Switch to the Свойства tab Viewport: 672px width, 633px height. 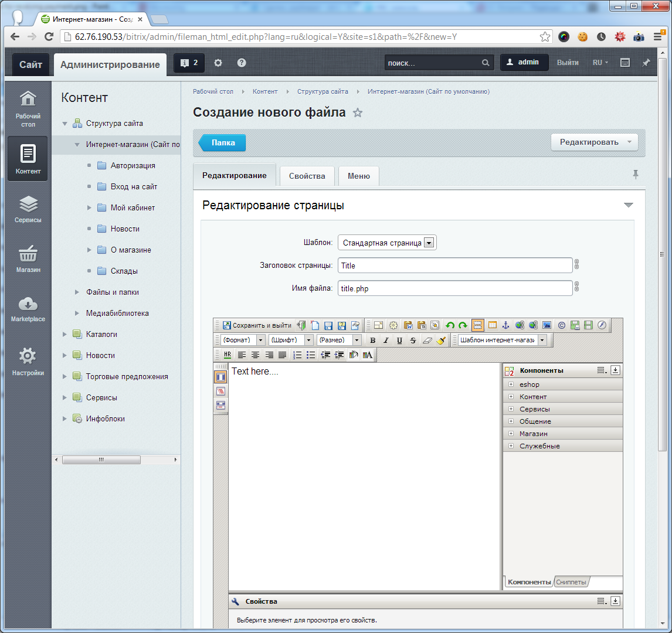(307, 176)
